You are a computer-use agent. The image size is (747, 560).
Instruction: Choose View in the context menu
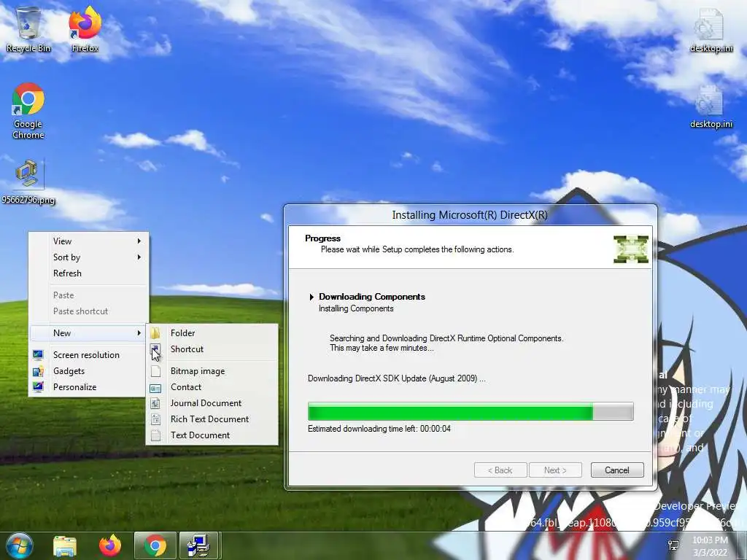tap(88, 241)
